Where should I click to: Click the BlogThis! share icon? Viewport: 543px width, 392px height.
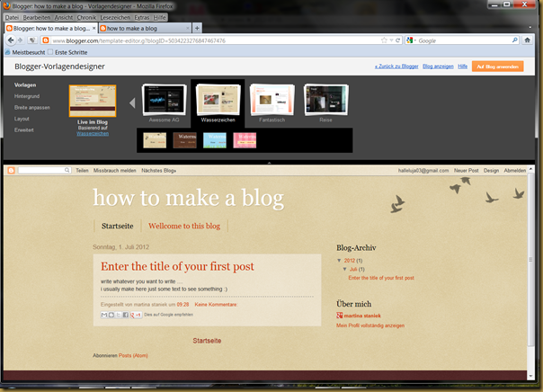tap(111, 315)
